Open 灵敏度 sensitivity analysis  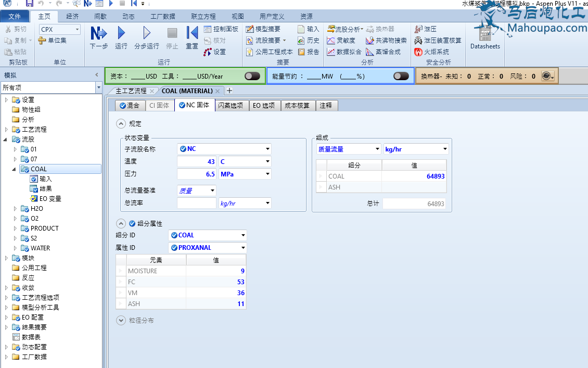pos(341,40)
